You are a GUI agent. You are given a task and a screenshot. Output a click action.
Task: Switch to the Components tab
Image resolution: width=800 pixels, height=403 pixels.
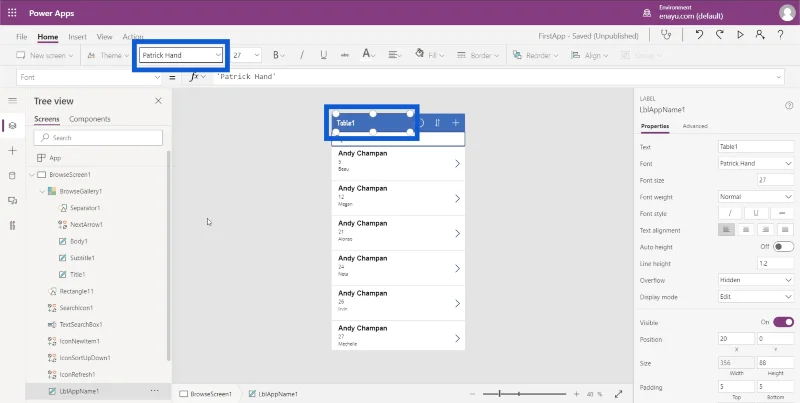pos(90,119)
